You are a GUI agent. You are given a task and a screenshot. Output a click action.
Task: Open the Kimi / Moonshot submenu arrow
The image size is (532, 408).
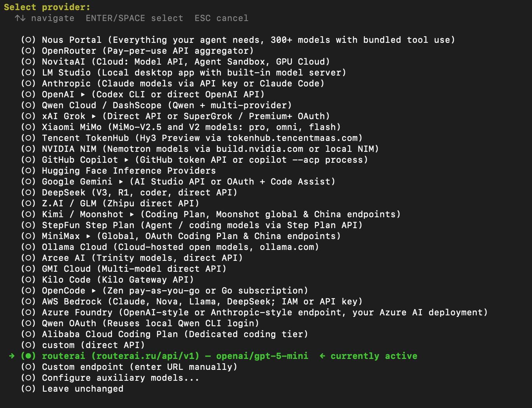coord(132,215)
